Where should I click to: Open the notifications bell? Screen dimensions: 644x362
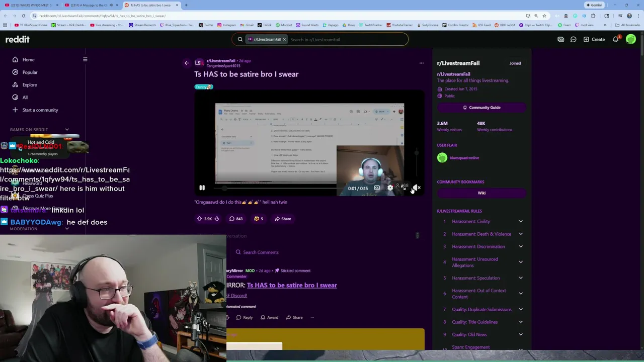tap(616, 39)
